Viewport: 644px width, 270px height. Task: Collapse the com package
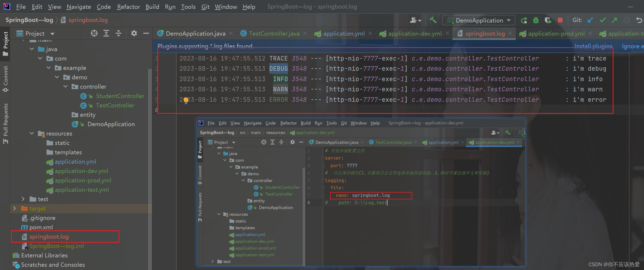click(40, 58)
